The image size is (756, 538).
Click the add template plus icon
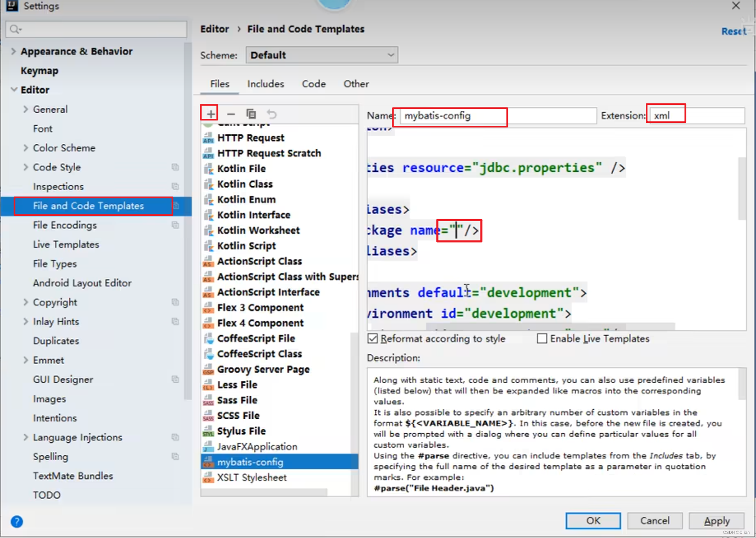[211, 113]
